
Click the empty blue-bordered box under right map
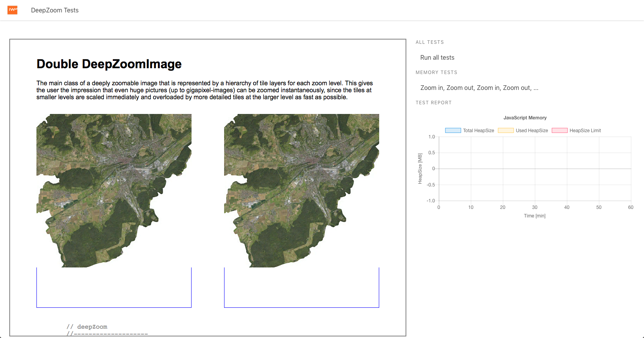301,287
